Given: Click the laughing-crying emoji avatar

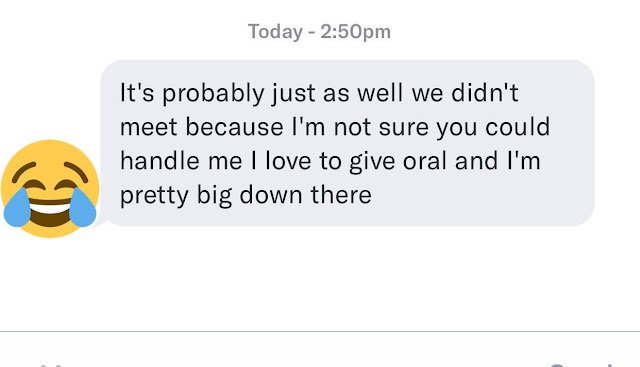Looking at the screenshot, I should pos(50,189).
